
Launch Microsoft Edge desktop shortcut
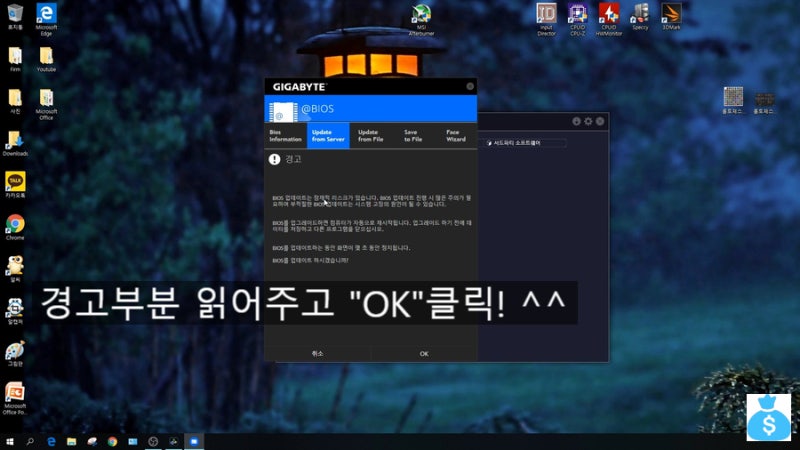[46, 19]
